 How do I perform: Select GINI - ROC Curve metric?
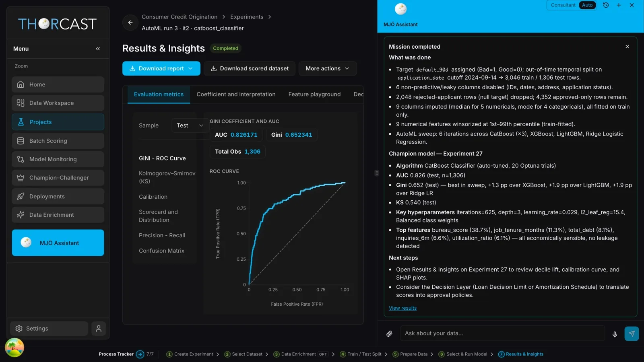pos(162,158)
